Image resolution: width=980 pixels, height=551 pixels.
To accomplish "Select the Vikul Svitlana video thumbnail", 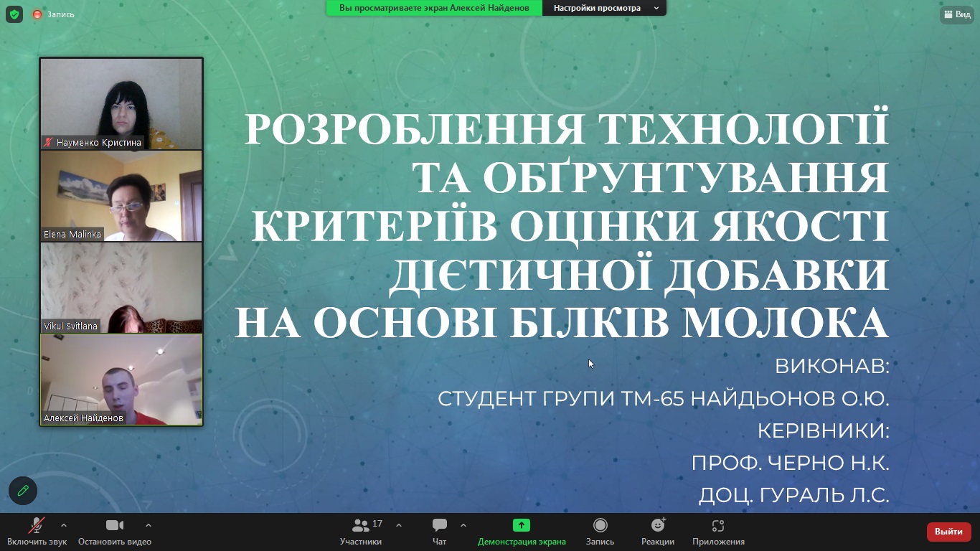I will click(x=121, y=288).
